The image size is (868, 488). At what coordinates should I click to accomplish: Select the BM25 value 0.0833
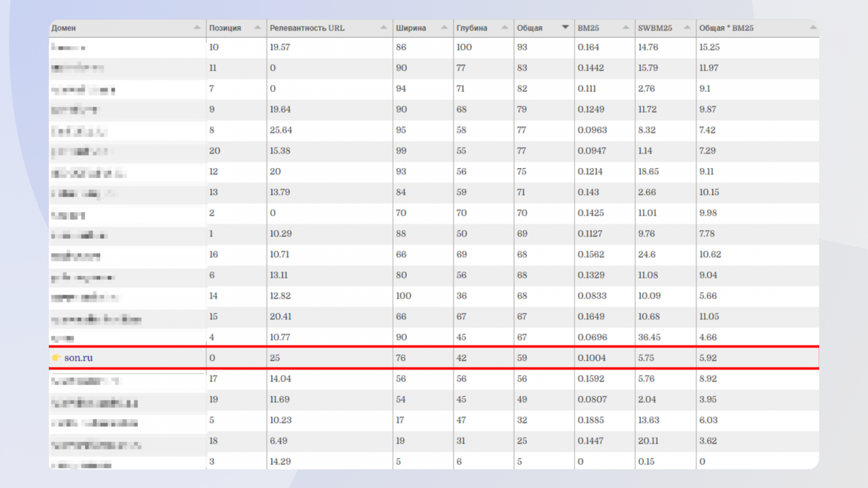pos(592,296)
